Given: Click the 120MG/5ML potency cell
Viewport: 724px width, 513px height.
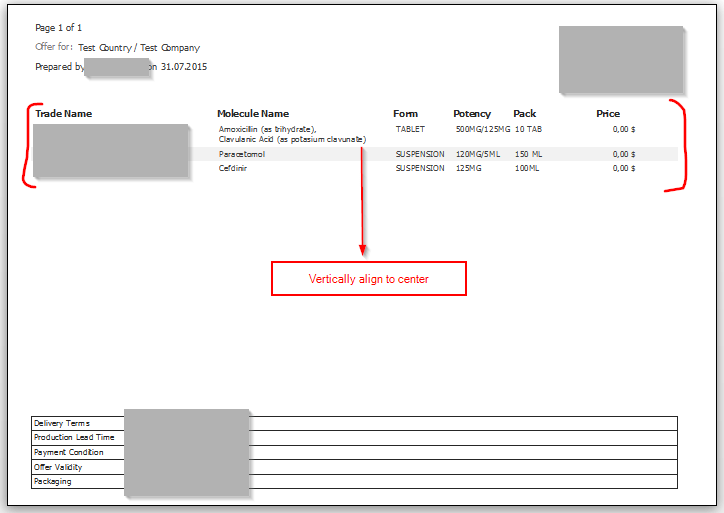Looking at the screenshot, I should 478,154.
